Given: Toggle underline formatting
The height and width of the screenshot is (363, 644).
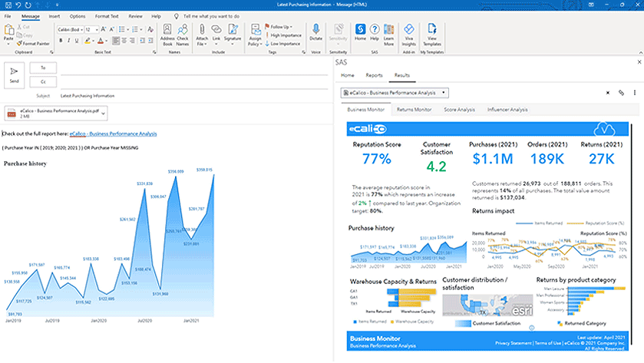Looking at the screenshot, I should click(x=77, y=41).
